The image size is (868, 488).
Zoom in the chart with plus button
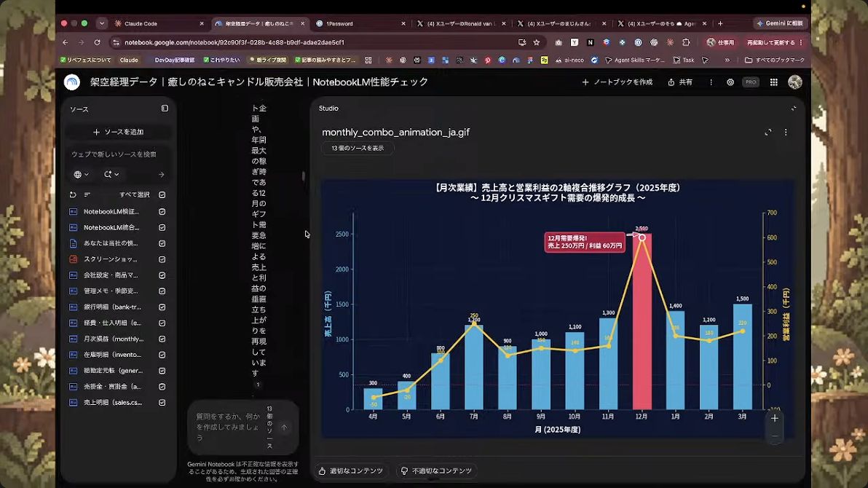pyautogui.click(x=775, y=418)
